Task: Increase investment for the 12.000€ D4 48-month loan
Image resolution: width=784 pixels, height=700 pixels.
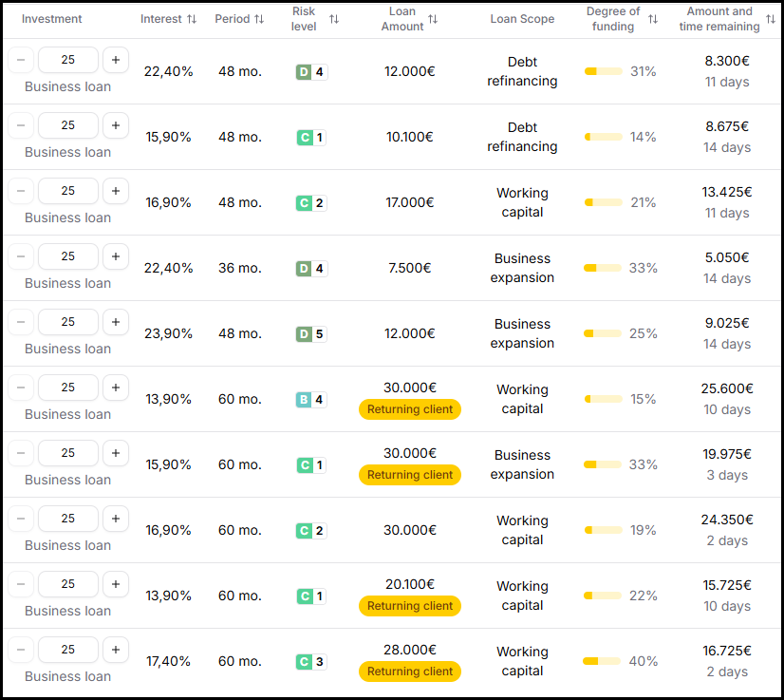Action: coord(116,60)
